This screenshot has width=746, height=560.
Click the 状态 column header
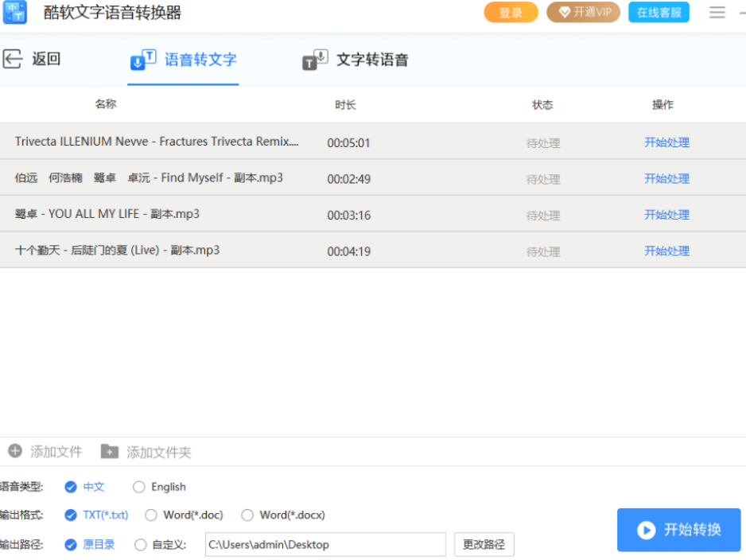click(x=542, y=105)
